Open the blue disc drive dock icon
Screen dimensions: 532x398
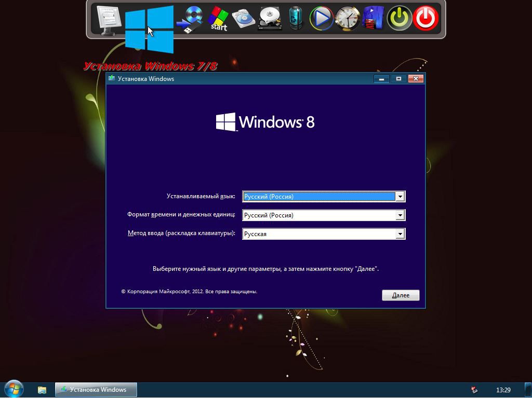[x=244, y=19]
